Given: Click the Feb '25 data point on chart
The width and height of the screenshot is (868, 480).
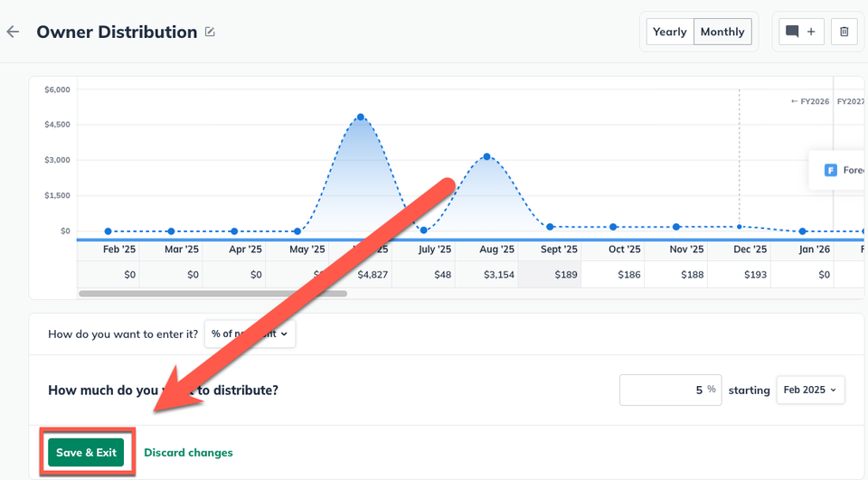Looking at the screenshot, I should point(108,231).
